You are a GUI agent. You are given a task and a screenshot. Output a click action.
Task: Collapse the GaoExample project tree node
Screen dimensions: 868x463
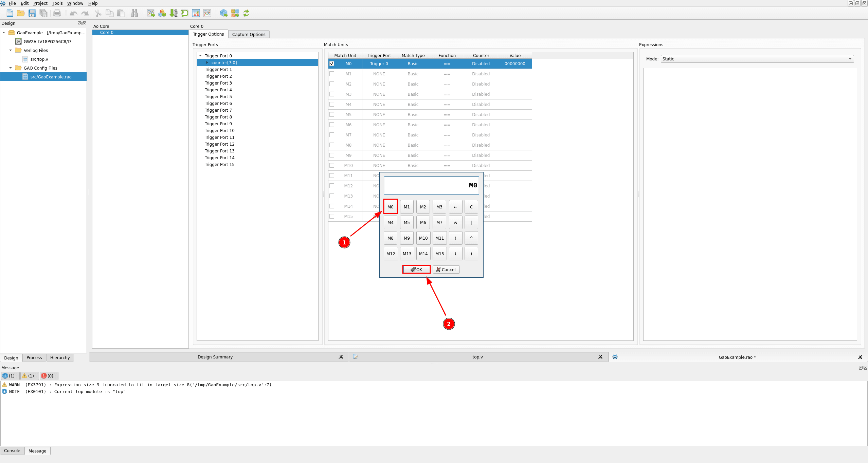[x=4, y=33]
